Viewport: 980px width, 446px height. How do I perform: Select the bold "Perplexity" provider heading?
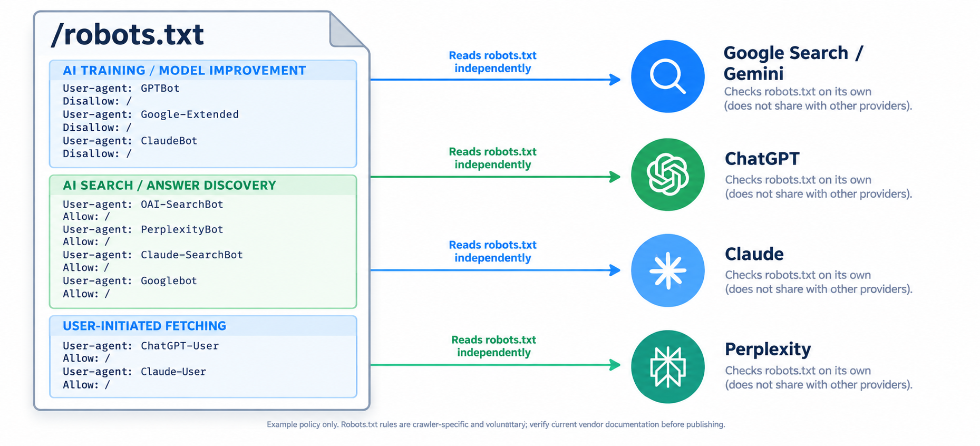768,350
